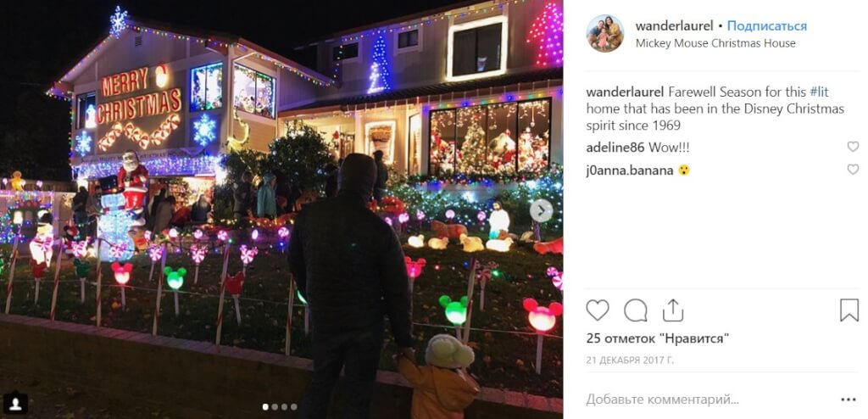
Task: Like the post with the heart icon
Action: click(x=598, y=310)
